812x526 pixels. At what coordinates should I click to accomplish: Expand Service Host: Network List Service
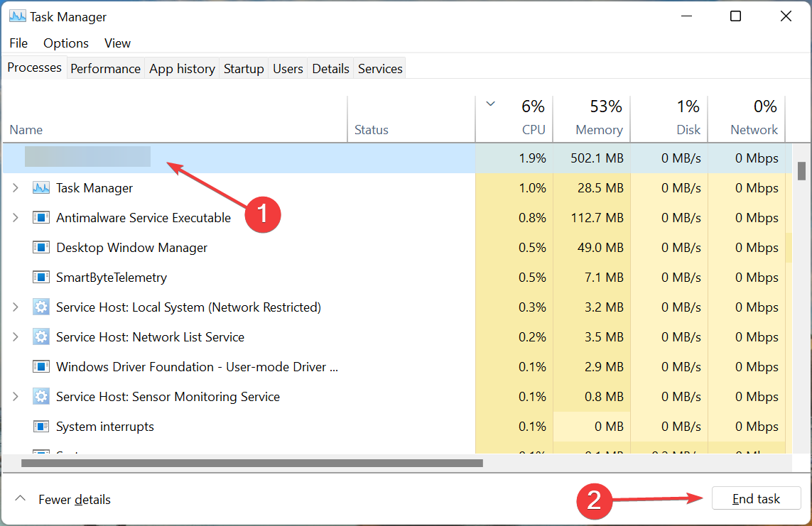tap(16, 337)
